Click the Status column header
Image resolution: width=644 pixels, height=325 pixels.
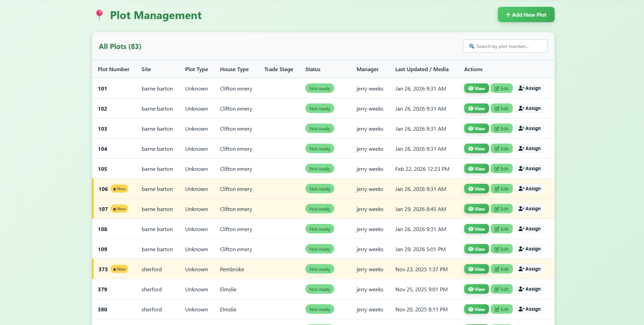[312, 69]
